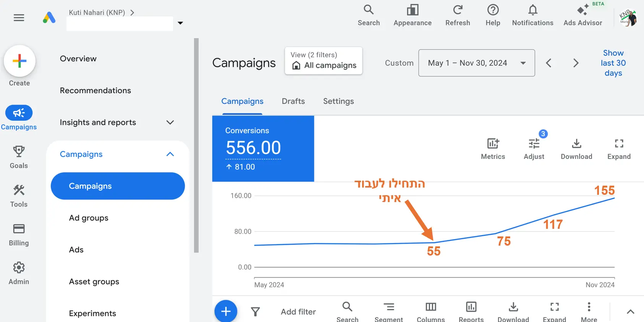Open the More options menu
644x322 pixels.
[x=589, y=312]
